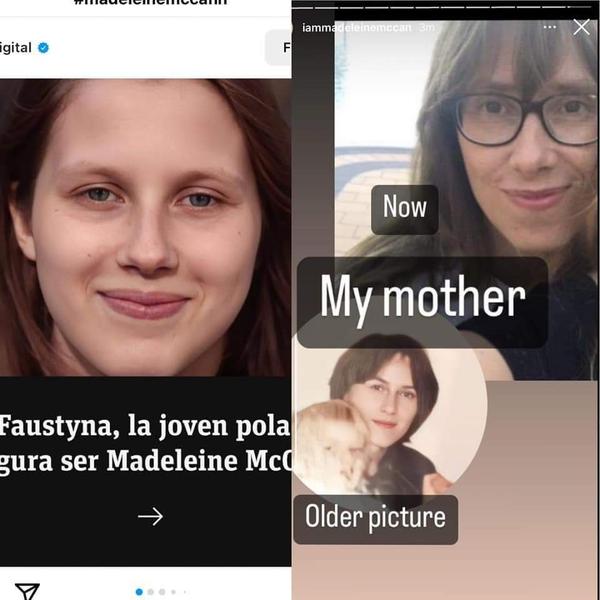The width and height of the screenshot is (600, 600).
Task: Click the 3m story timestamp
Action: (426, 28)
